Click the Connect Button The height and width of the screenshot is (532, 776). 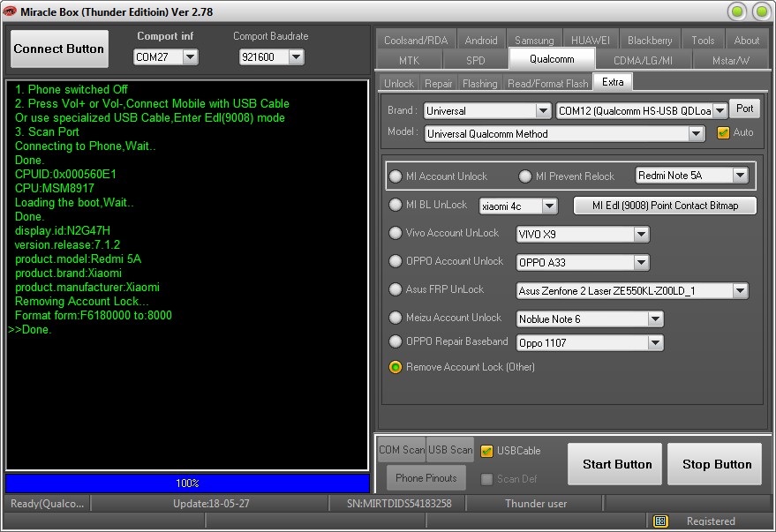(59, 49)
